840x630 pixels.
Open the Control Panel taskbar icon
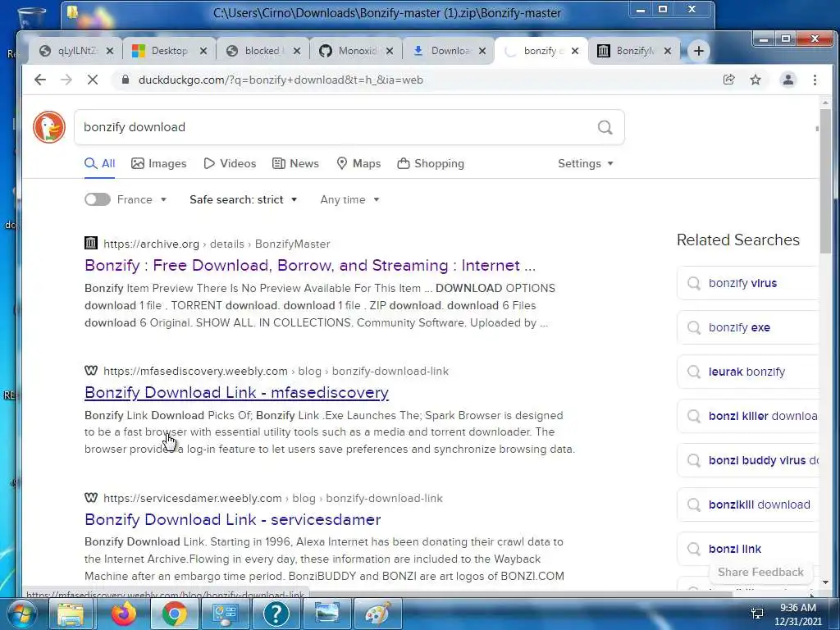(x=225, y=614)
